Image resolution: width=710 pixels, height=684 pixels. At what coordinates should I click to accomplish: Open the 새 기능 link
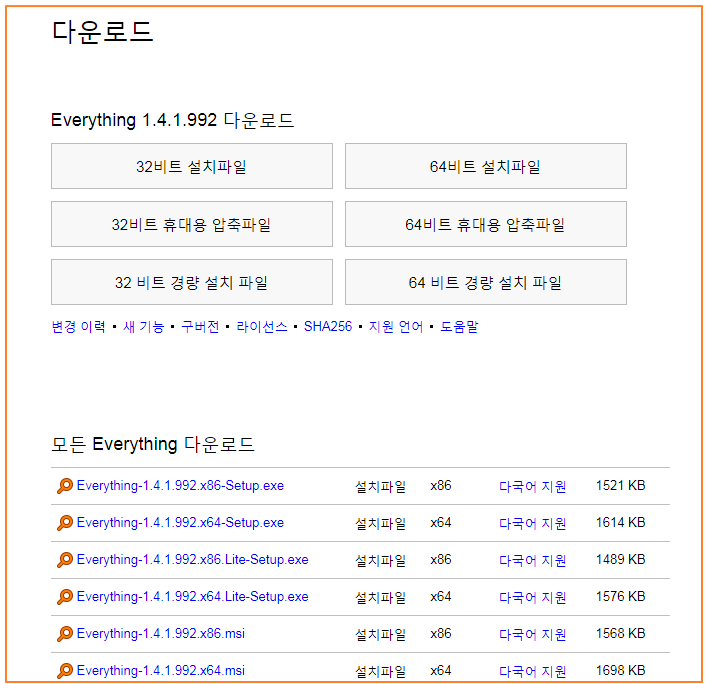(x=144, y=326)
